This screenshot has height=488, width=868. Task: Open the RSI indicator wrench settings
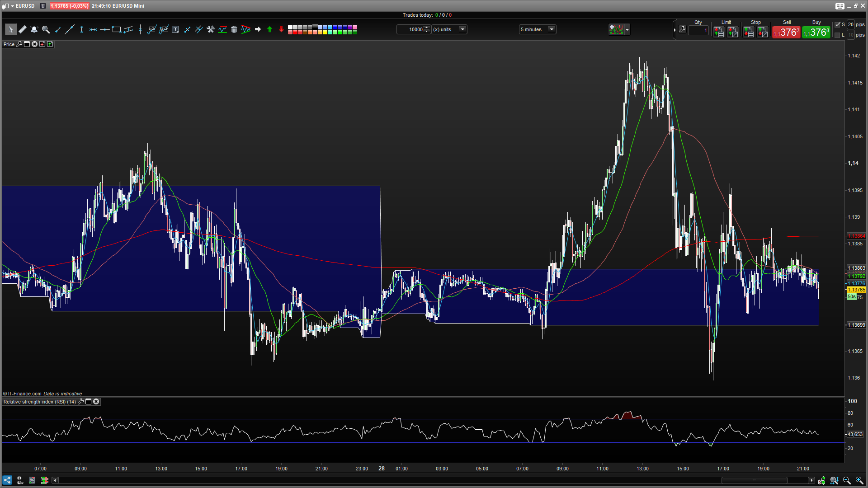point(81,402)
